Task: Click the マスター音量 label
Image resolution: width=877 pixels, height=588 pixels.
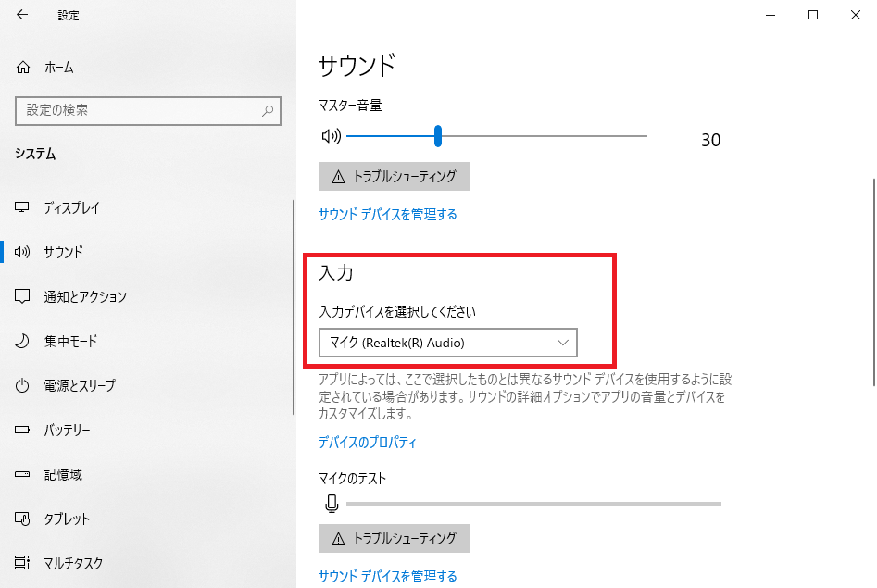Action: coord(350,106)
